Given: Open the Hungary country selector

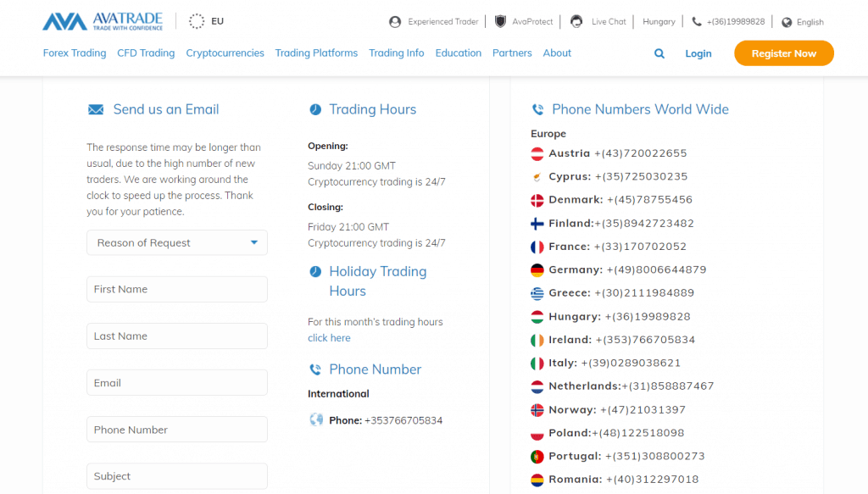Looking at the screenshot, I should (659, 22).
